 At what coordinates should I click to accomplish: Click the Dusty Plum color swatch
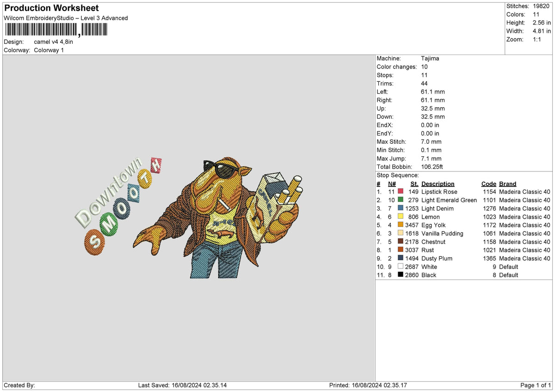click(x=401, y=258)
